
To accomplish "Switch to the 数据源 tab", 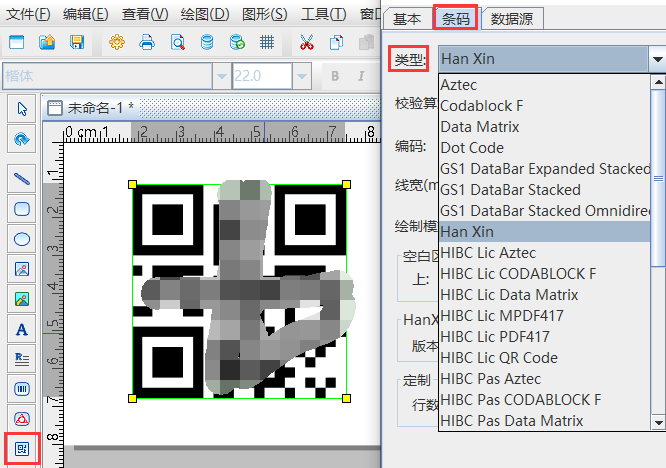I will (x=512, y=19).
